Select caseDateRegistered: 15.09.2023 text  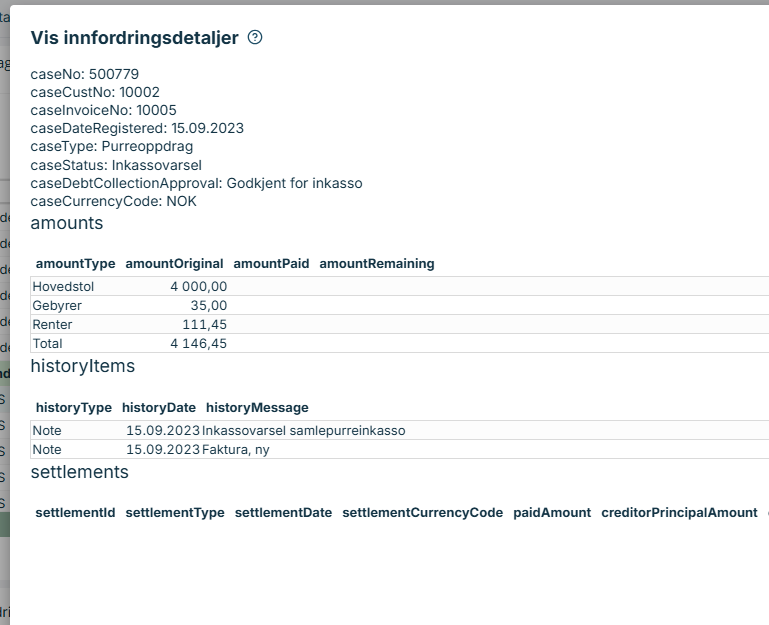[137, 129]
